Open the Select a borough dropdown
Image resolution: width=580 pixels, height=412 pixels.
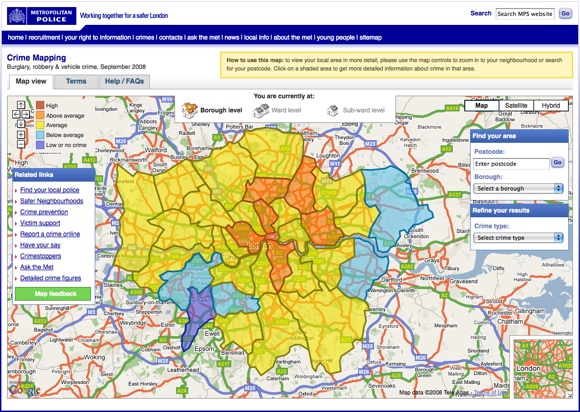point(518,188)
